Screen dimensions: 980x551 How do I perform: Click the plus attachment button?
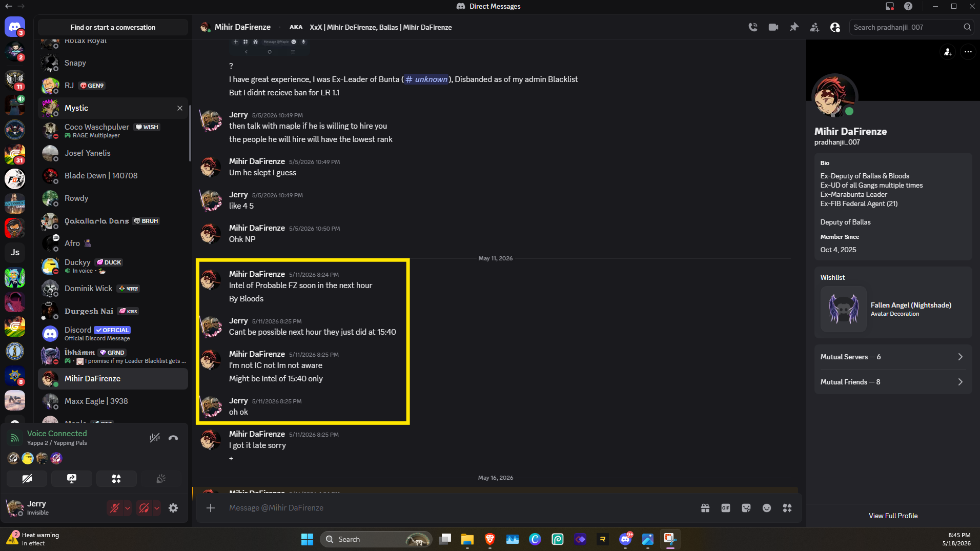pyautogui.click(x=211, y=508)
